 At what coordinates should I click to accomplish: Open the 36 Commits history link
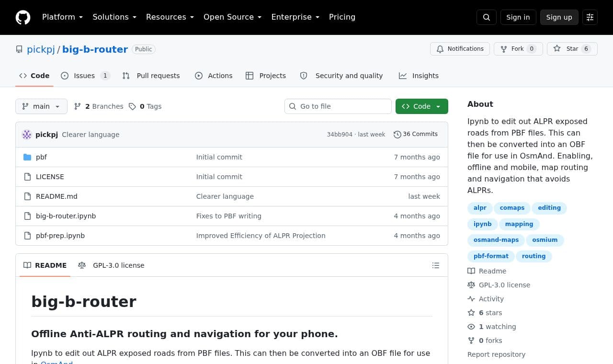tap(416, 135)
